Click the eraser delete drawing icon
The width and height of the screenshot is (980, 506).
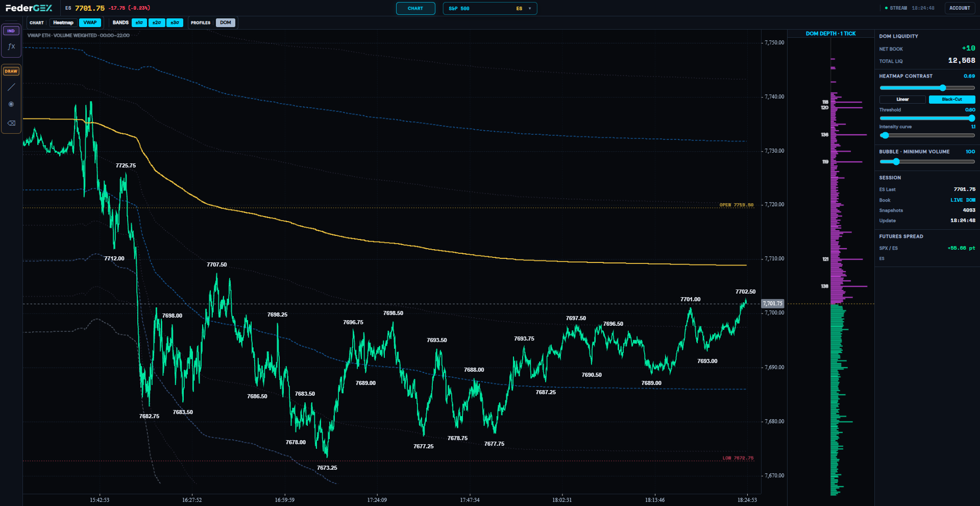[11, 123]
